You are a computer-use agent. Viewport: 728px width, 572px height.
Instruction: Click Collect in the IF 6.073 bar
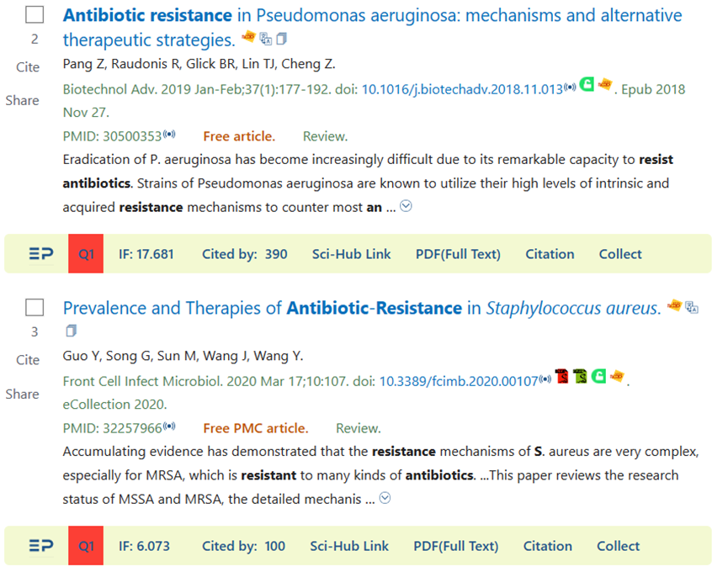618,546
